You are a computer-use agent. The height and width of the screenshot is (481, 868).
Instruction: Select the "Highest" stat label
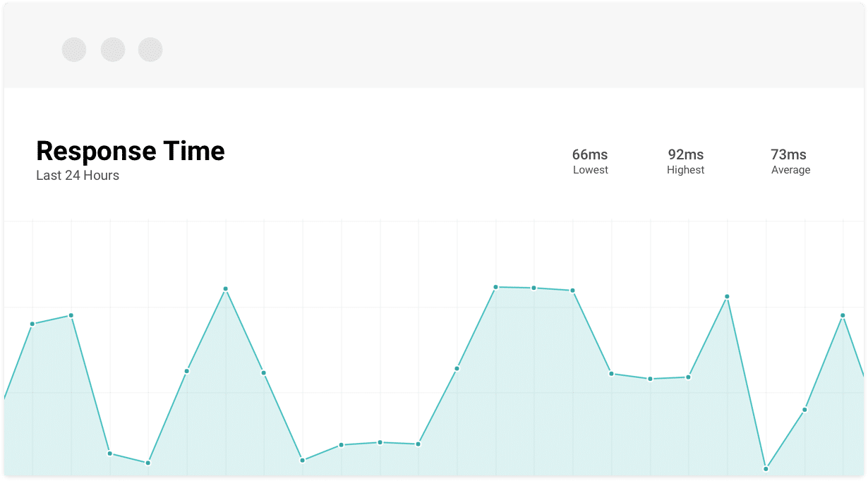tap(686, 170)
